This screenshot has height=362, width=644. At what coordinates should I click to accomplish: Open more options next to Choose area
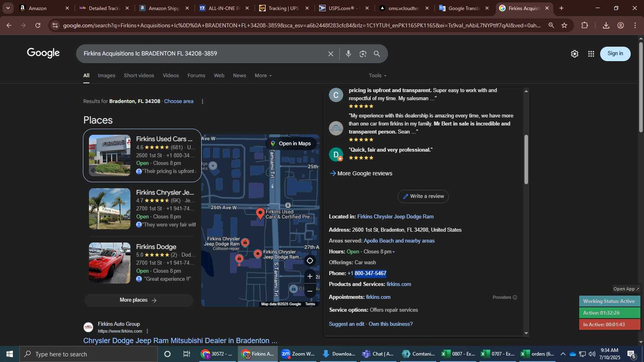tap(202, 101)
